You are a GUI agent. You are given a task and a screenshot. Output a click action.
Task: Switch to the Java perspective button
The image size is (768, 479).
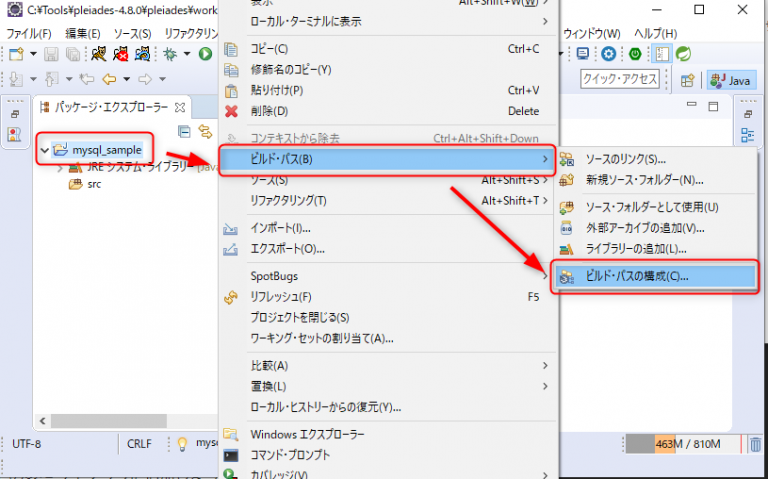click(x=731, y=80)
